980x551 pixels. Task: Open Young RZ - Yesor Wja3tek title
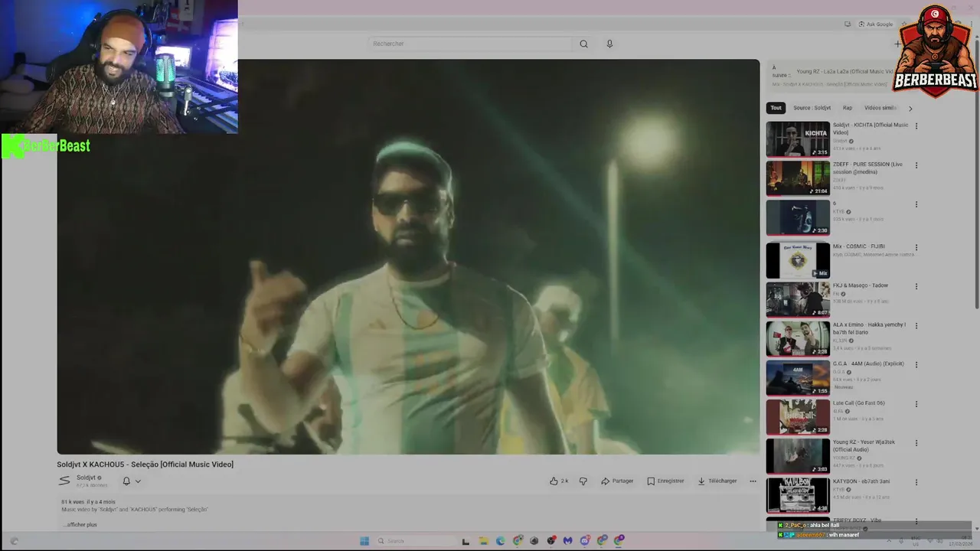coord(864,445)
